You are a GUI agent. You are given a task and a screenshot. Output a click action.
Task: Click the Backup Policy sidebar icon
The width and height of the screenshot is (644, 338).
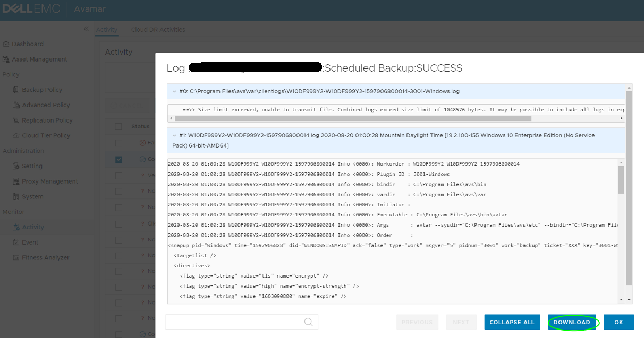click(x=16, y=90)
